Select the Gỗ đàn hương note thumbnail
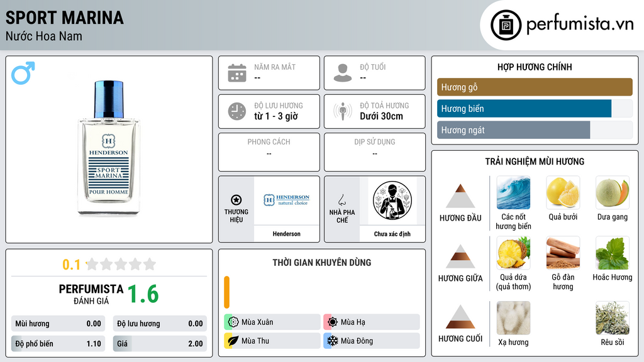 pyautogui.click(x=563, y=253)
